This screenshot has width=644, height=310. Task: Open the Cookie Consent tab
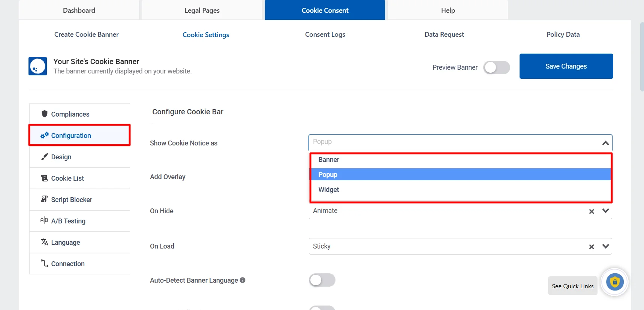(325, 10)
